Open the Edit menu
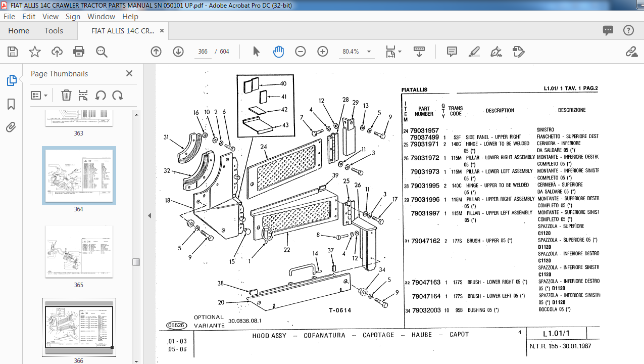 point(29,16)
